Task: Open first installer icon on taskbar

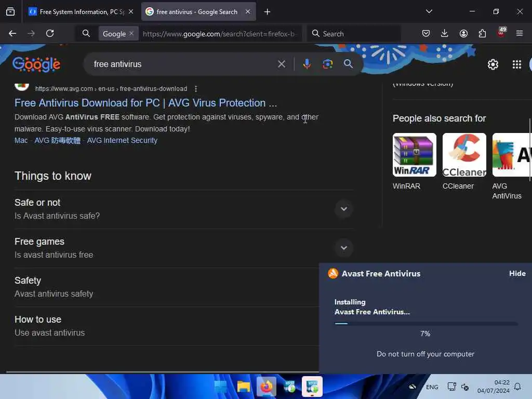Action: click(x=289, y=387)
